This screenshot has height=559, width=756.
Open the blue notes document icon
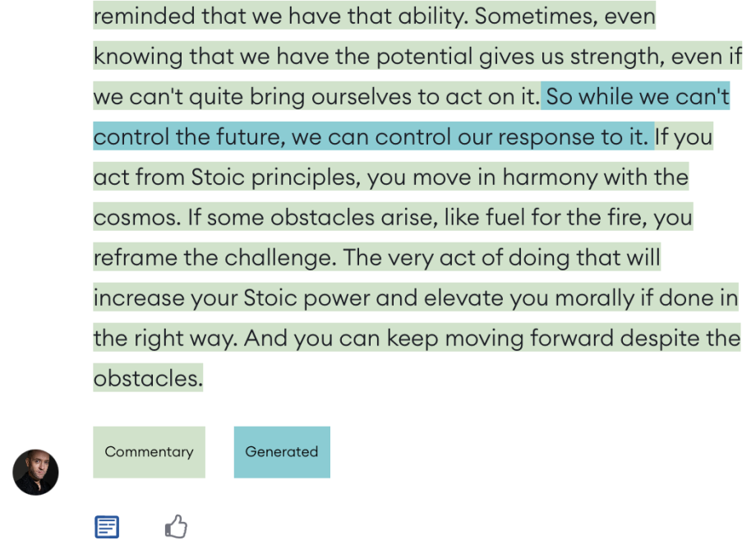tap(107, 527)
